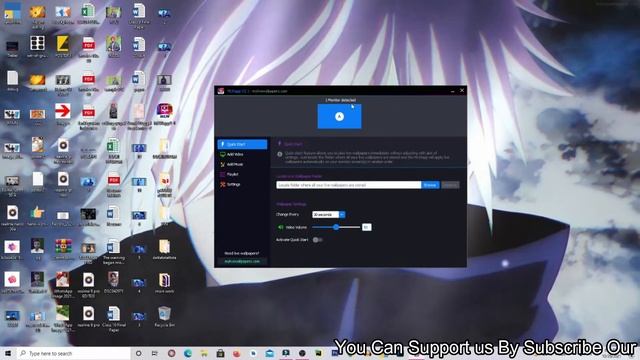Select monitor A thumbnail

[x=339, y=116]
